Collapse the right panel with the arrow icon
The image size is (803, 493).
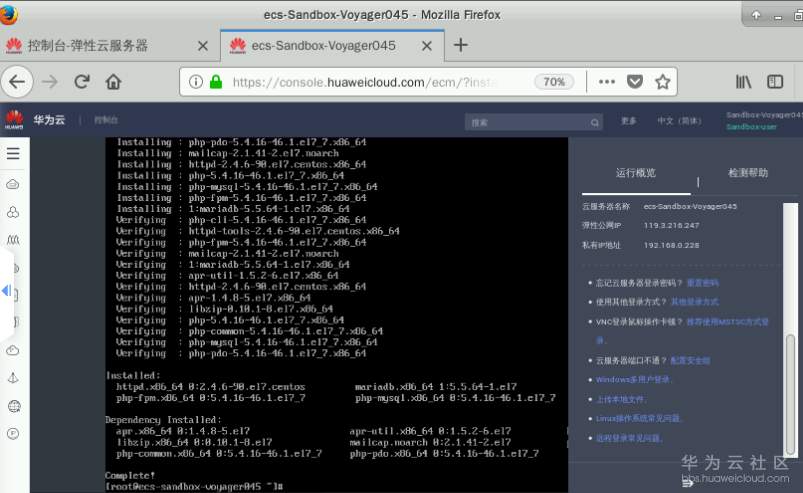coord(687,483)
